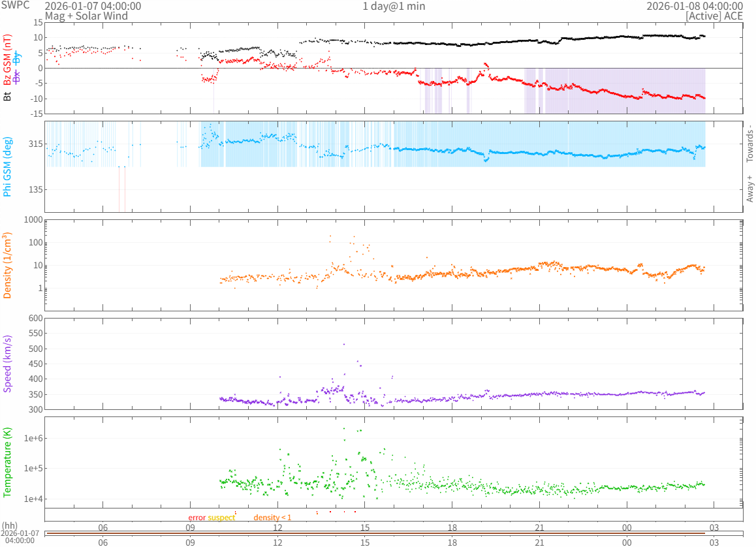Click the orange density < 1 legend label
This screenshot has height=547, width=756.
[x=272, y=518]
